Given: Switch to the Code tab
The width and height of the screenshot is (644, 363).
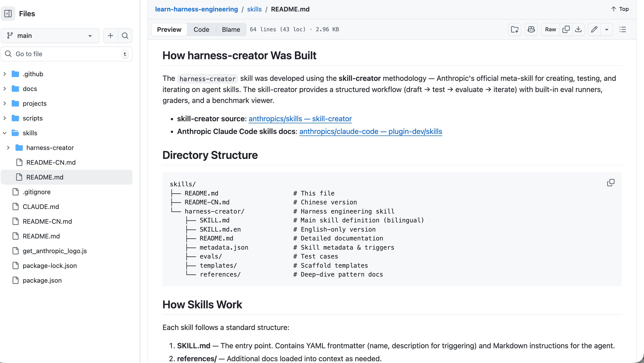Looking at the screenshot, I should 201,29.
